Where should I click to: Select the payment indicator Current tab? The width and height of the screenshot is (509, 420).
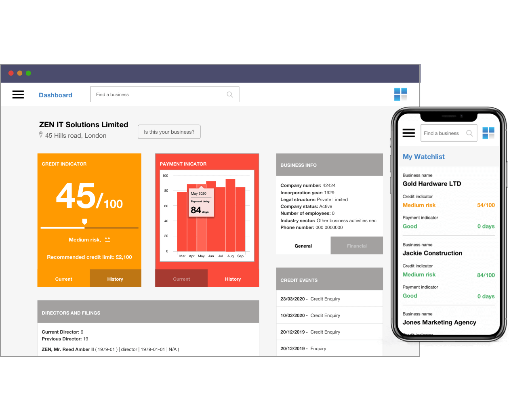coord(181,279)
